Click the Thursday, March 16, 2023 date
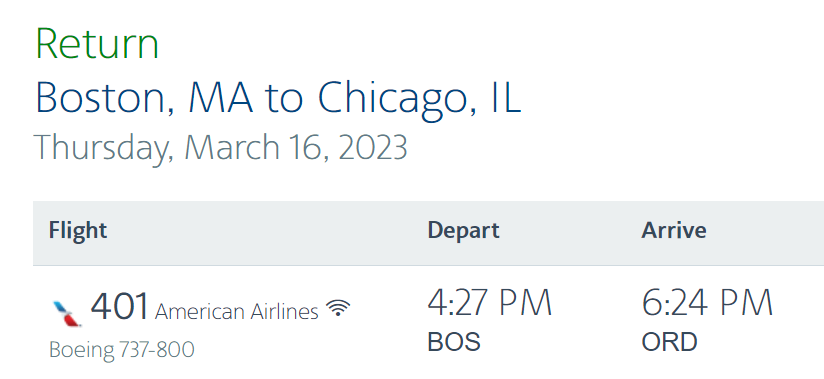The width and height of the screenshot is (824, 379). (x=221, y=148)
